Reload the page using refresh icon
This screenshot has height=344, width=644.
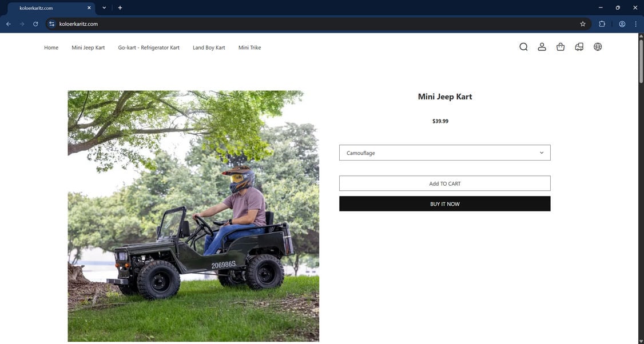point(35,24)
